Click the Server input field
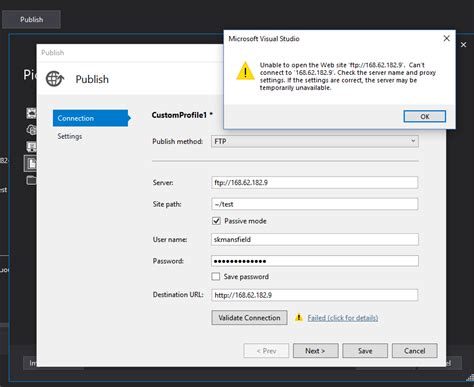The height and width of the screenshot is (387, 474). (x=315, y=182)
